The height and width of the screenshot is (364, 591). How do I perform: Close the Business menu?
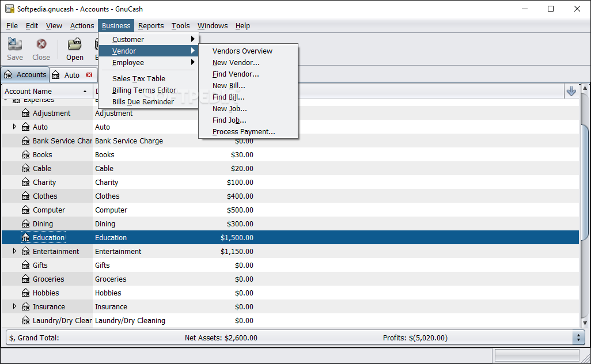click(x=116, y=25)
